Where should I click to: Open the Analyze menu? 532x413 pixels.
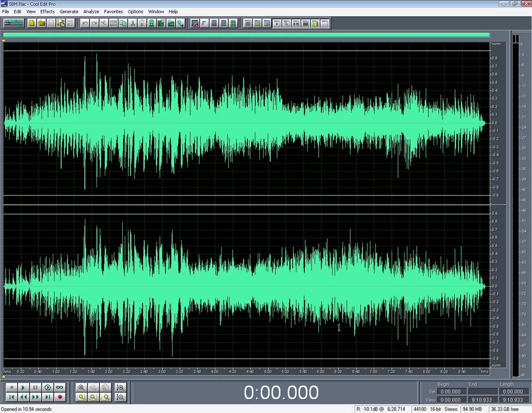(x=91, y=12)
